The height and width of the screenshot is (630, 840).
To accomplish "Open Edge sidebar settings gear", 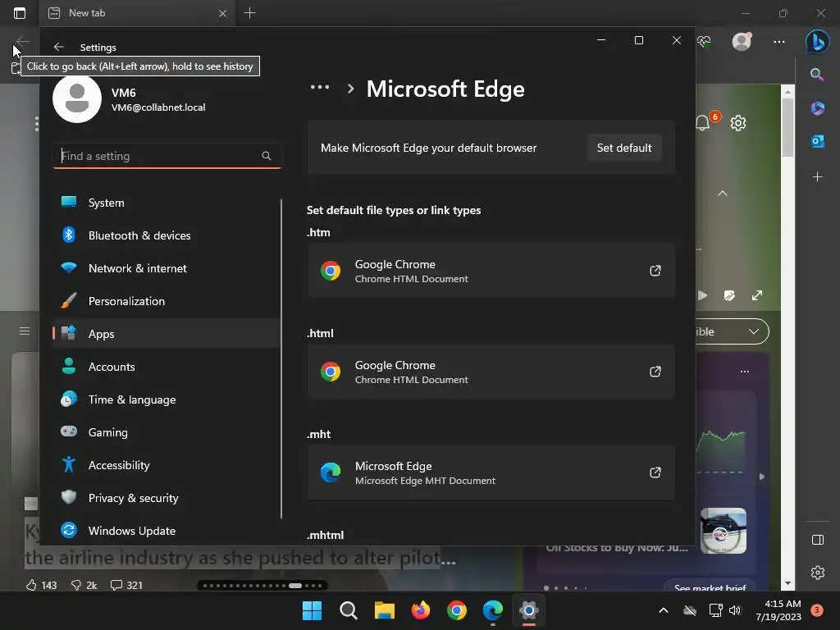I will point(818,572).
